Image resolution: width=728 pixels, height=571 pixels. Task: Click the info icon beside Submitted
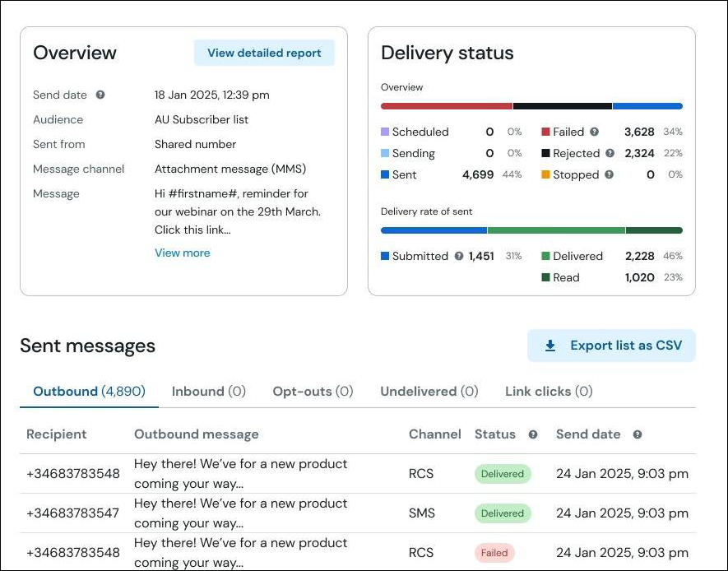coord(459,256)
